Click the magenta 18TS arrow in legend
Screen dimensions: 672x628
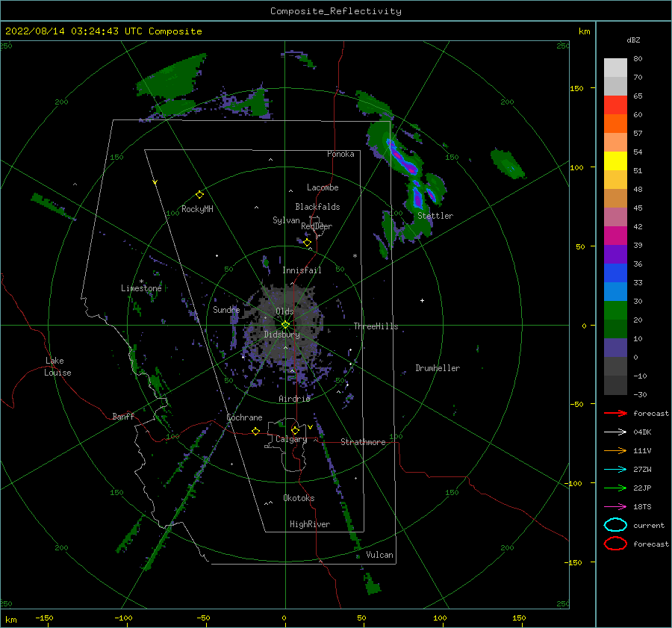coord(615,507)
